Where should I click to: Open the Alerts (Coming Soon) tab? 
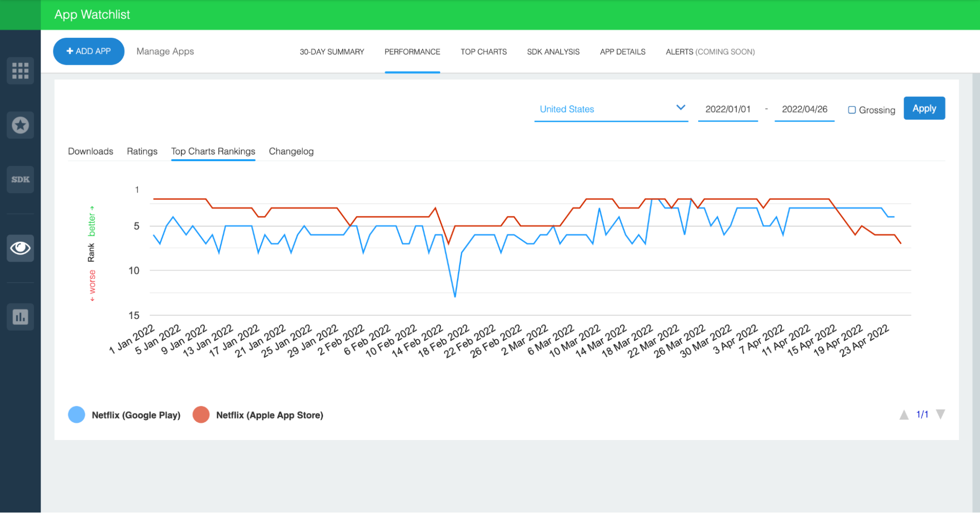click(x=710, y=51)
